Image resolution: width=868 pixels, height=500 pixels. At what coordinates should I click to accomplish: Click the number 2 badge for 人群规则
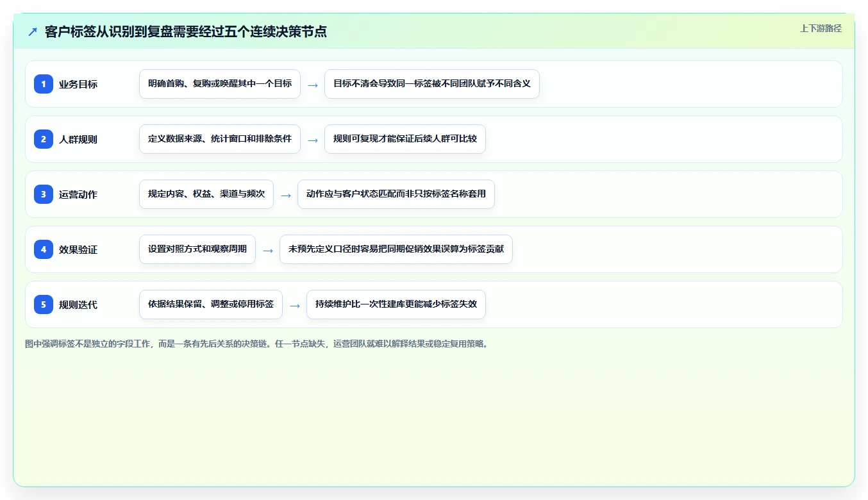[44, 139]
